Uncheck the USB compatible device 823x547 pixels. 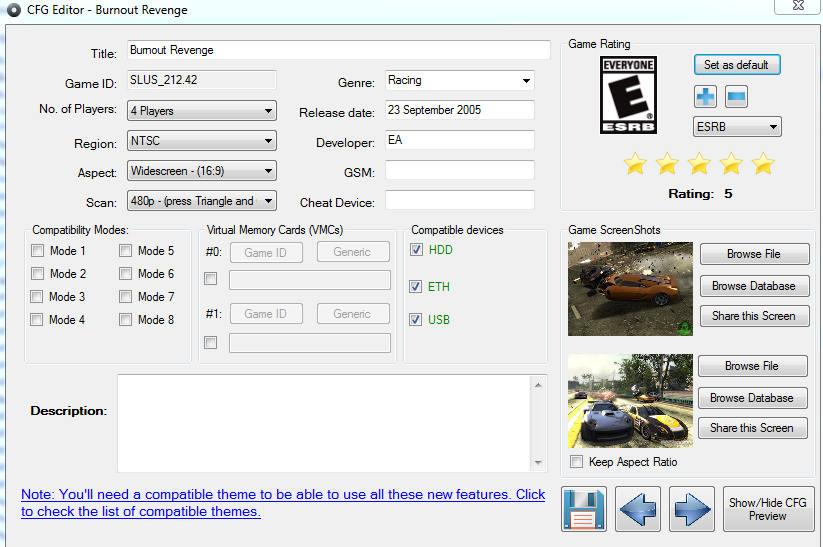coord(416,319)
